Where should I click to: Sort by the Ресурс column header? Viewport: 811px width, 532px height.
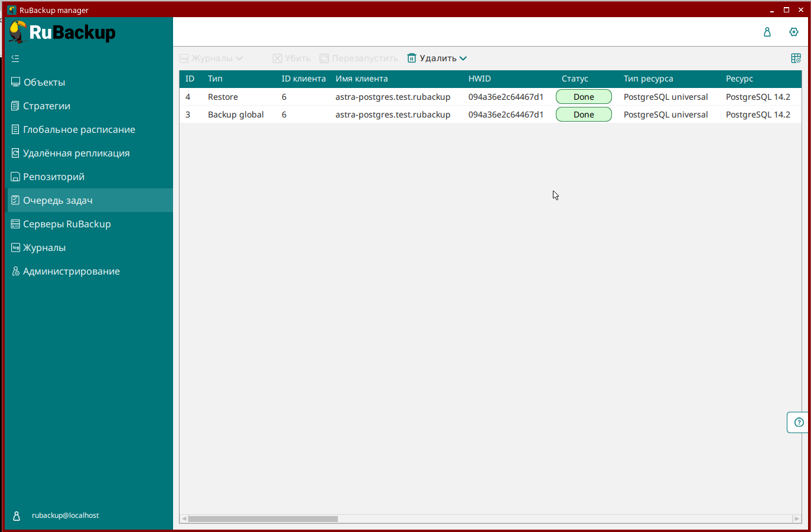tap(740, 79)
